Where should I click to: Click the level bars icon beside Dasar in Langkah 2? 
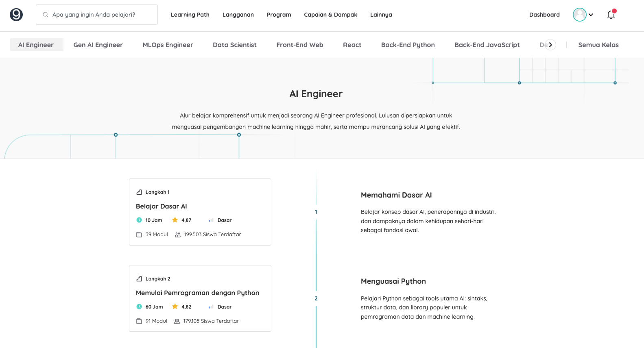coord(211,307)
